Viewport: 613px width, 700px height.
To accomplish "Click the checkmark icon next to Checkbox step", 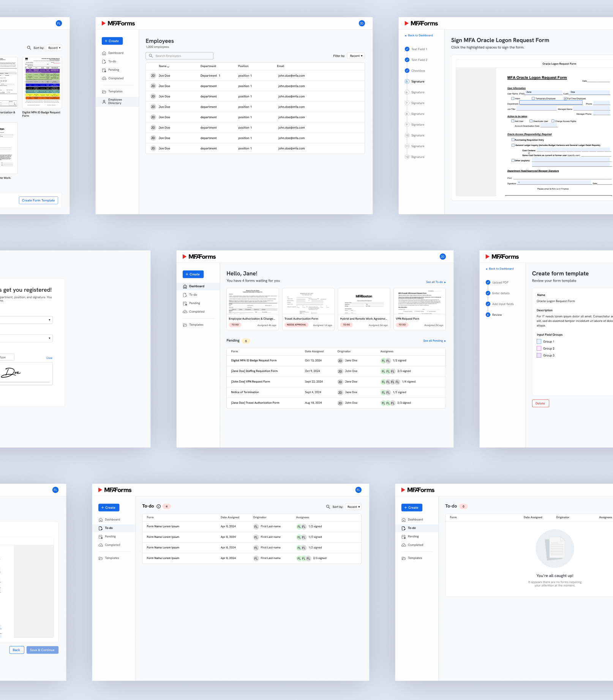I will pyautogui.click(x=407, y=71).
